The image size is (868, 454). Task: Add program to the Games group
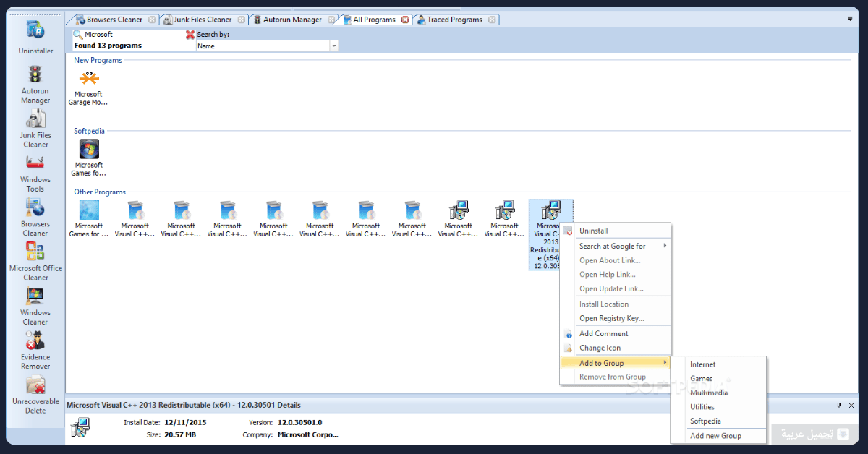tap(718, 378)
